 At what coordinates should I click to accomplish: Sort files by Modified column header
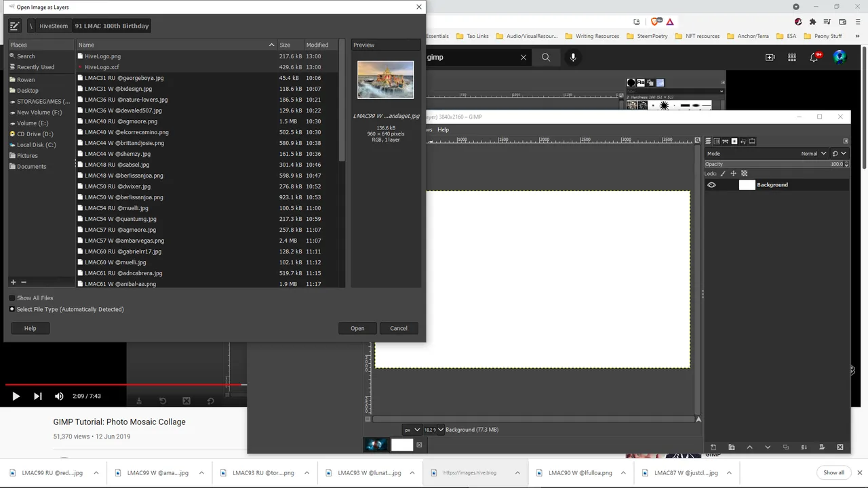320,45
